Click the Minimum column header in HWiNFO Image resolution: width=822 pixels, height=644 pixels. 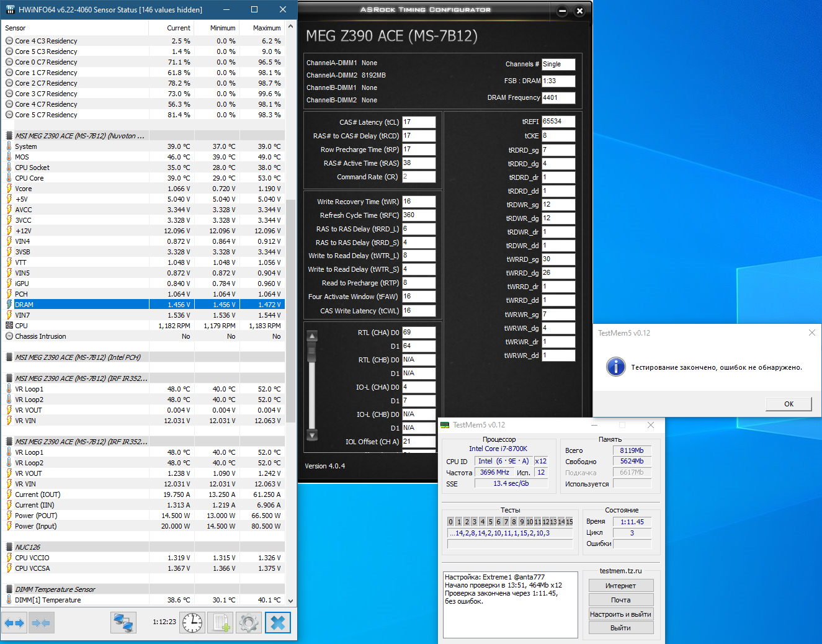[x=217, y=28]
